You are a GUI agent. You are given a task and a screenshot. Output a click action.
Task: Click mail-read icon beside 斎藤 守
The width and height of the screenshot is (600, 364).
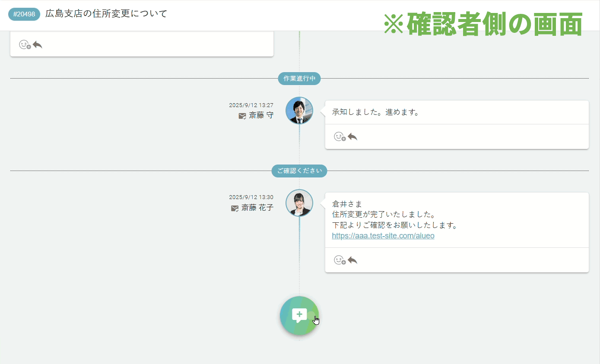pos(242,116)
